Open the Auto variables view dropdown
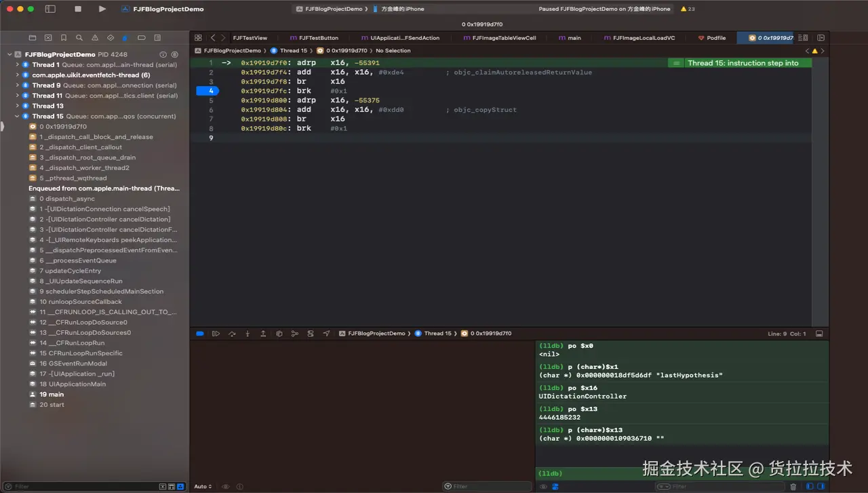Image resolution: width=868 pixels, height=493 pixels. coord(203,486)
